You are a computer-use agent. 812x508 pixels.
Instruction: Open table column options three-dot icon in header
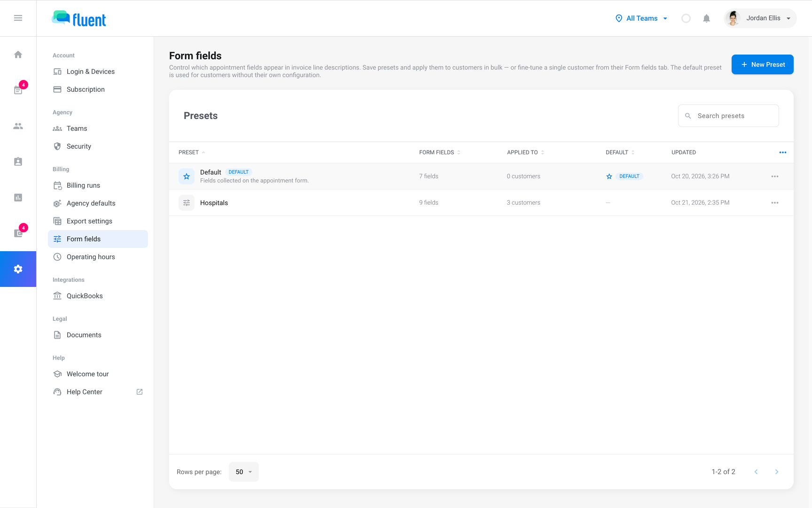tap(783, 152)
